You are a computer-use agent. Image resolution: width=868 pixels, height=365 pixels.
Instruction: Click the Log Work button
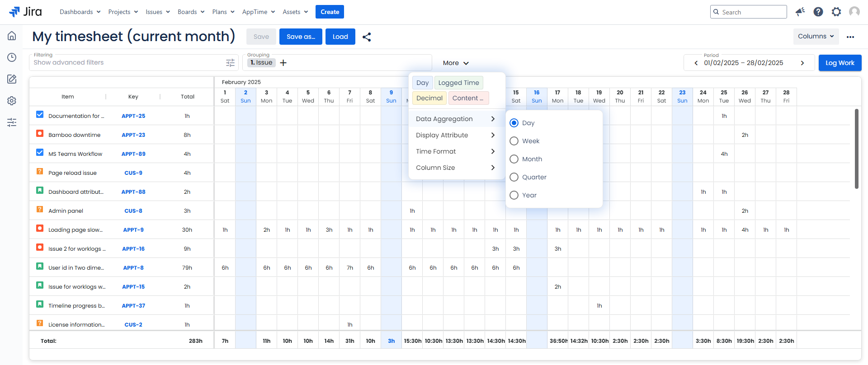840,63
